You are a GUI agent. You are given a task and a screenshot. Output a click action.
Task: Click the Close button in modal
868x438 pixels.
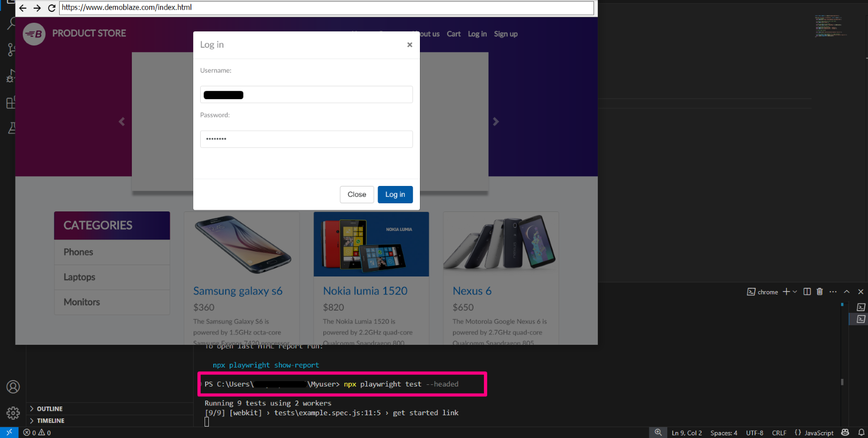point(357,195)
